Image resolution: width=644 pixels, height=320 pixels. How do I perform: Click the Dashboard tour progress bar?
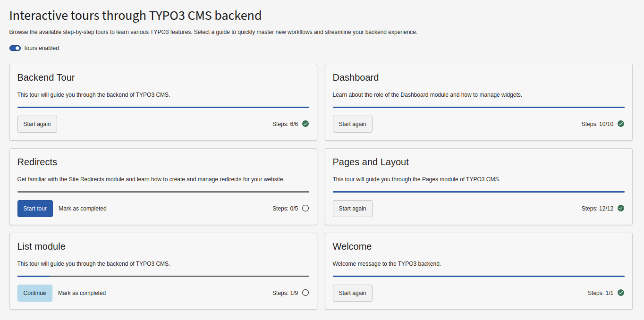point(479,107)
